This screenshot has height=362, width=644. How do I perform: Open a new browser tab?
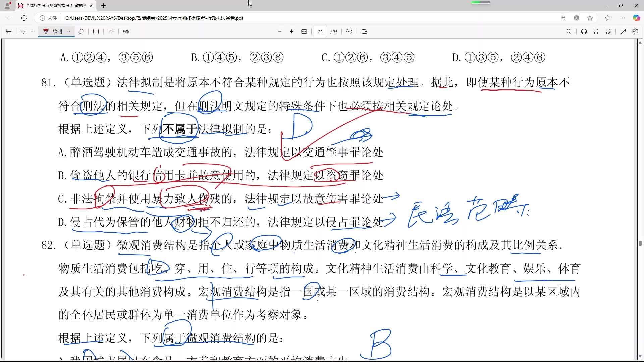pyautogui.click(x=103, y=6)
